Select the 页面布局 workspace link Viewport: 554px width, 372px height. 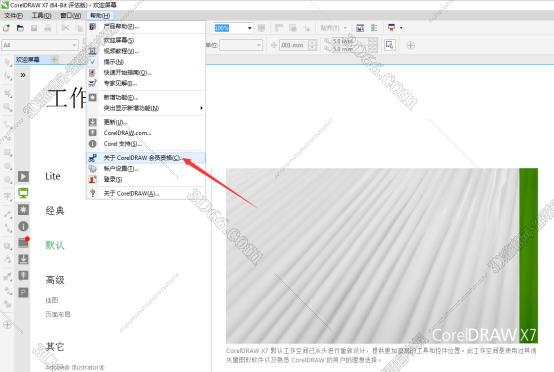point(58,314)
